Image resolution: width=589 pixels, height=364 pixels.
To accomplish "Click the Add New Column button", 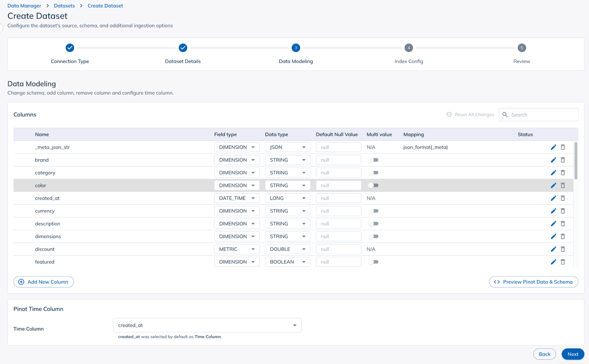I will [43, 281].
